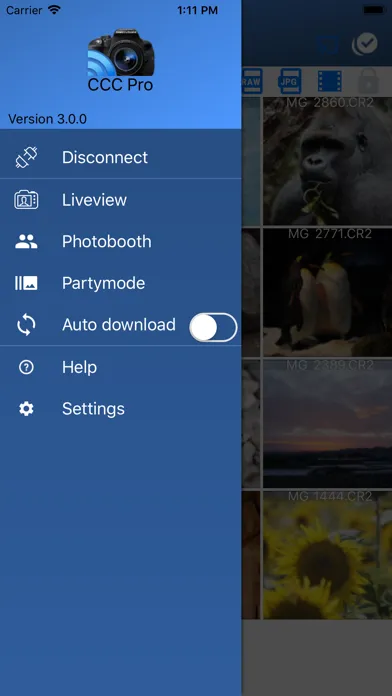Toggle the padlock filter icon
Viewport: 392px width, 696px height.
(369, 81)
